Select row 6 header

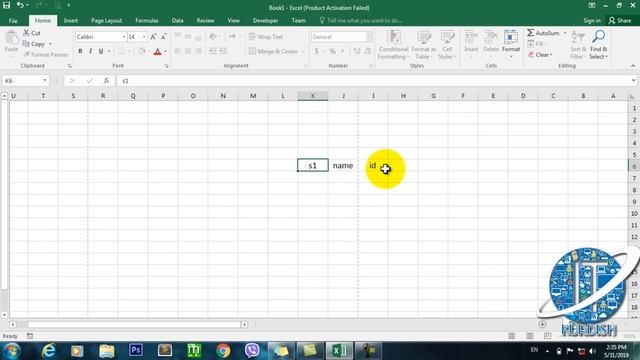pyautogui.click(x=634, y=166)
